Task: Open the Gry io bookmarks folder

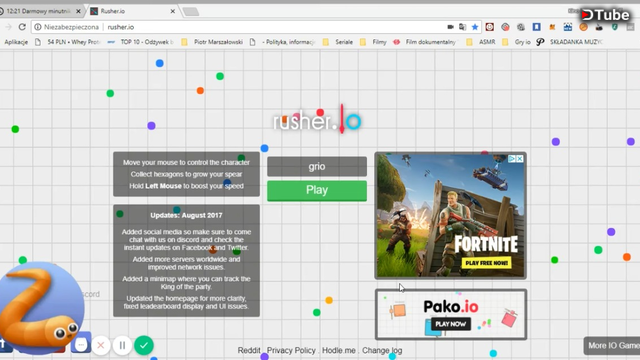Action: pos(516,42)
